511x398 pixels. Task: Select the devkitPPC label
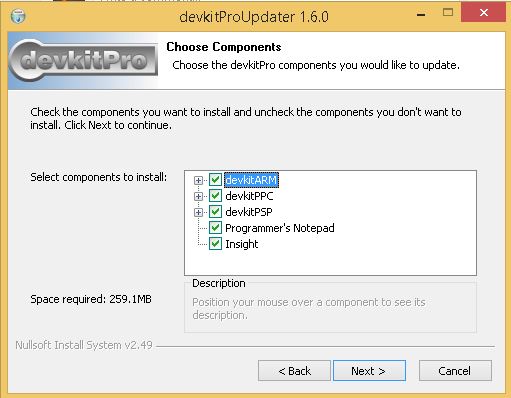coord(249,196)
